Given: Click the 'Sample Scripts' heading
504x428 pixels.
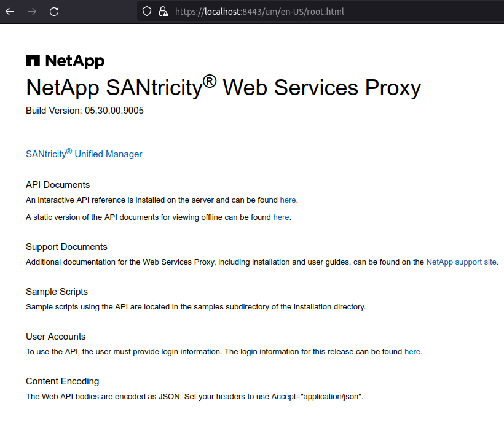Looking at the screenshot, I should [57, 292].
